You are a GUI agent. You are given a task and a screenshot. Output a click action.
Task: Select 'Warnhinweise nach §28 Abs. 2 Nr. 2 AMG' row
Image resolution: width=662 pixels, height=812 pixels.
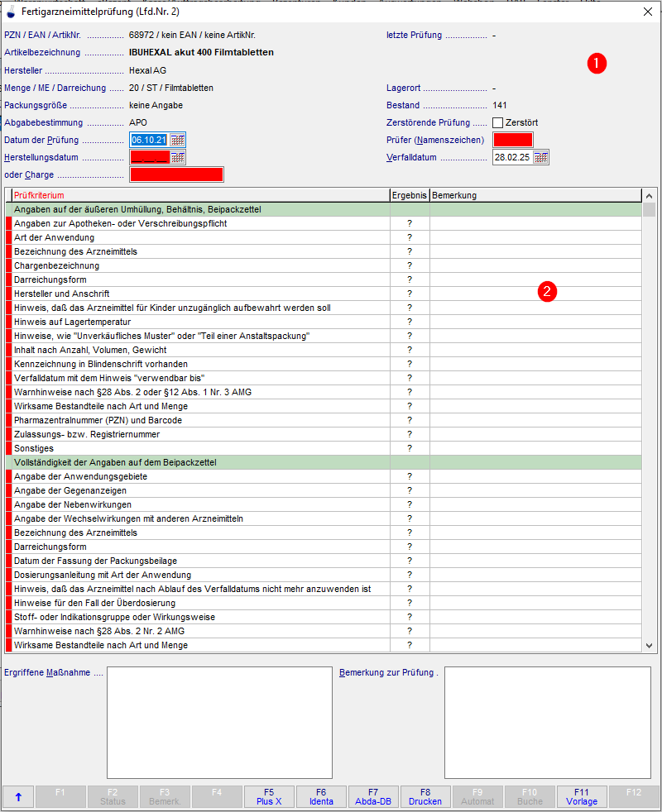pyautogui.click(x=324, y=631)
